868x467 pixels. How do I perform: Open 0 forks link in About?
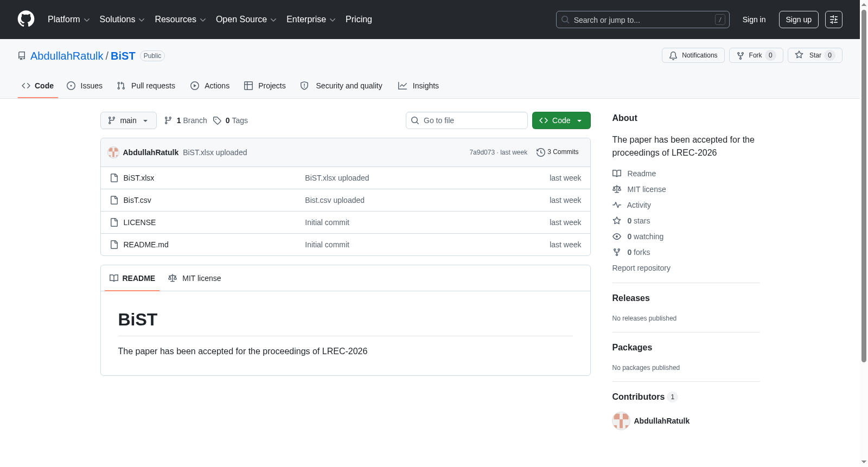coord(631,252)
